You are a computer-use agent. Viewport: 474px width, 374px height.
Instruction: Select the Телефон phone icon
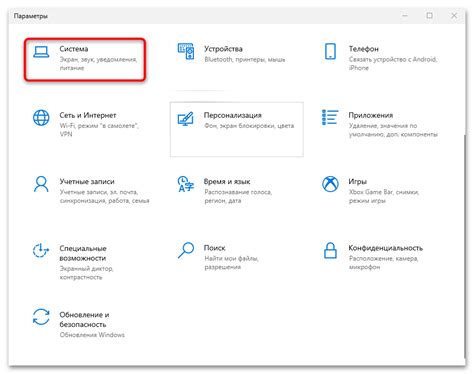(x=330, y=52)
